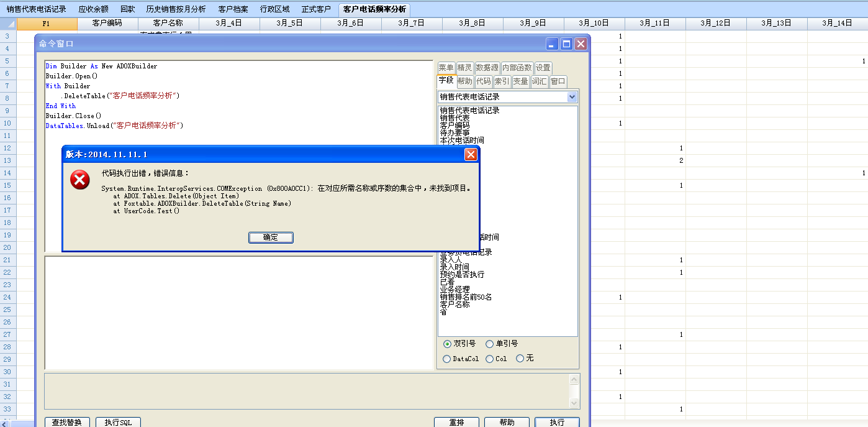Expand the 销售代表电话记录 table dropdown
This screenshot has width=868, height=427.
pos(572,97)
